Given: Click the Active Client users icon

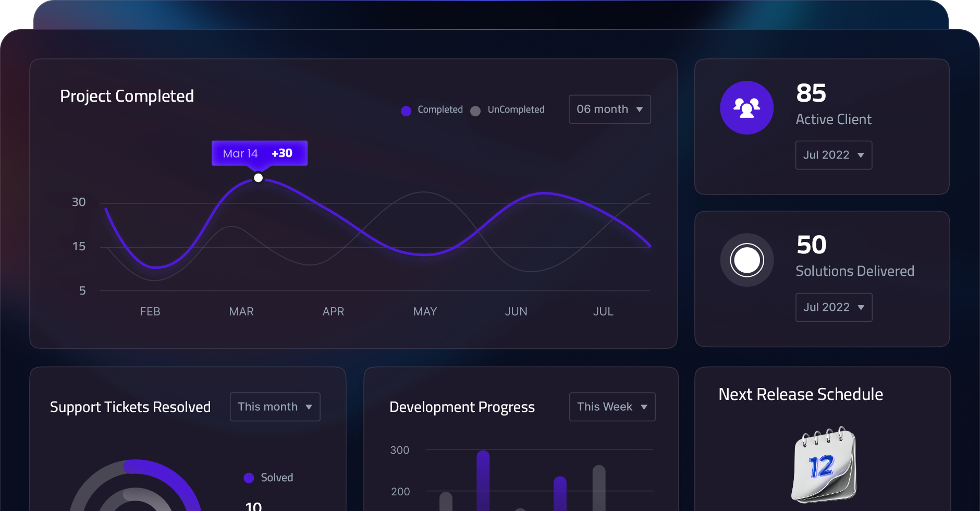Looking at the screenshot, I should pyautogui.click(x=746, y=108).
